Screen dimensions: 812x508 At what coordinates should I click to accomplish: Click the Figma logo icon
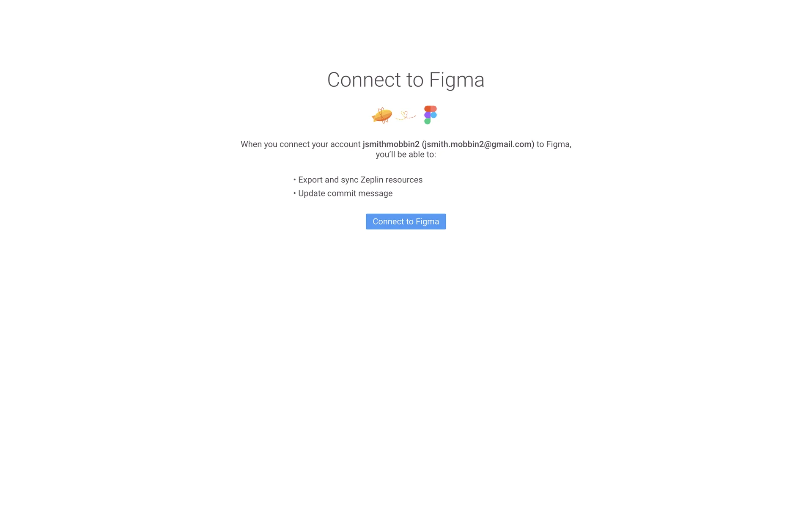431,115
